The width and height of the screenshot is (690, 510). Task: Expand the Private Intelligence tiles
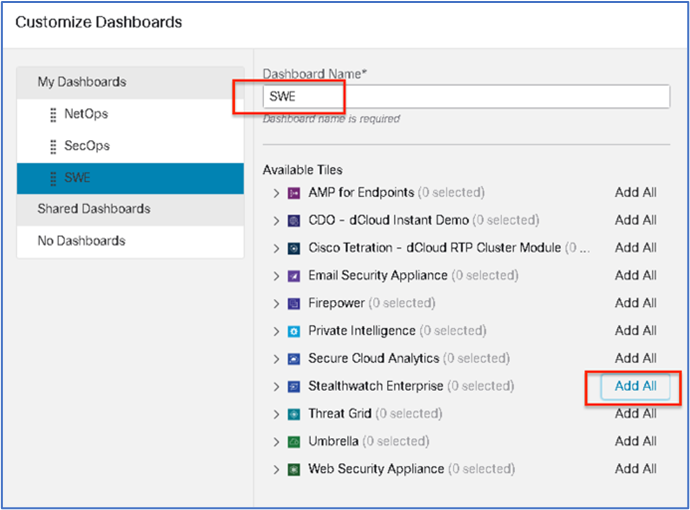tap(276, 331)
